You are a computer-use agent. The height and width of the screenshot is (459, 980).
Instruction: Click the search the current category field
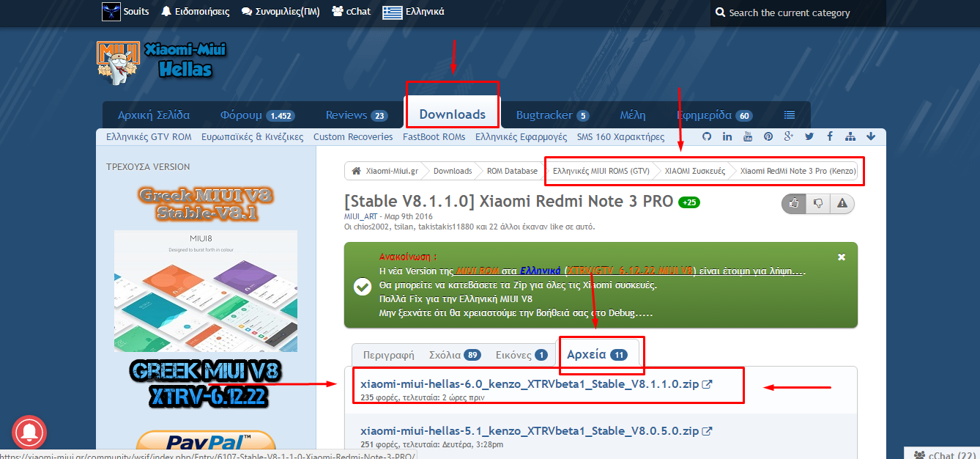[x=798, y=12]
